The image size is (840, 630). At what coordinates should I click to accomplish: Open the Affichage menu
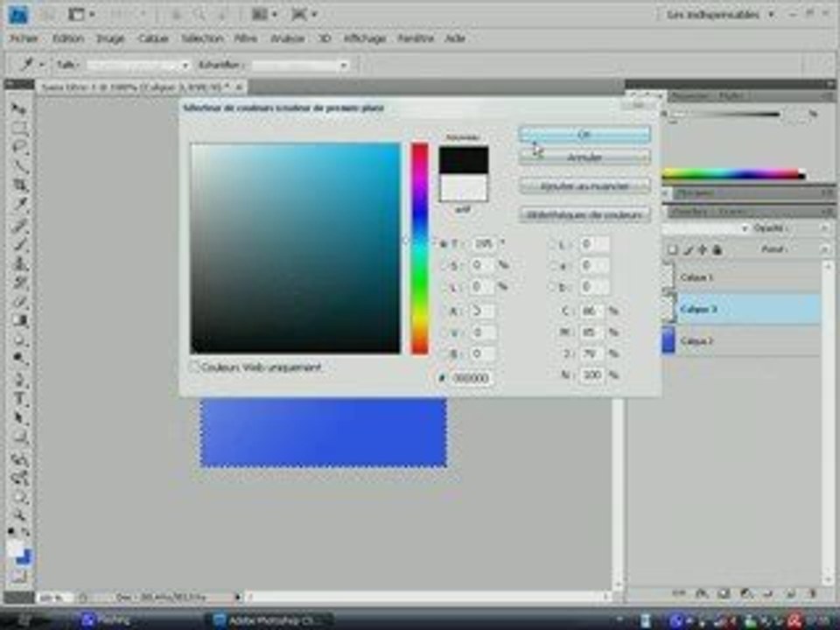364,38
